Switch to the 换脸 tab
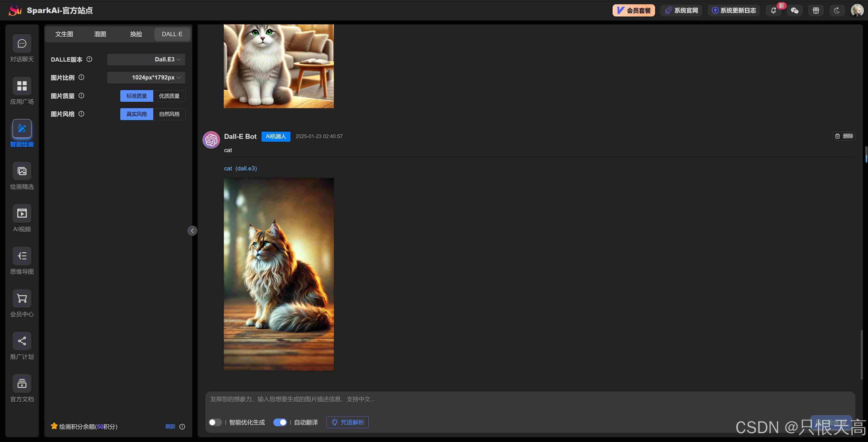The image size is (868, 442). [x=136, y=34]
